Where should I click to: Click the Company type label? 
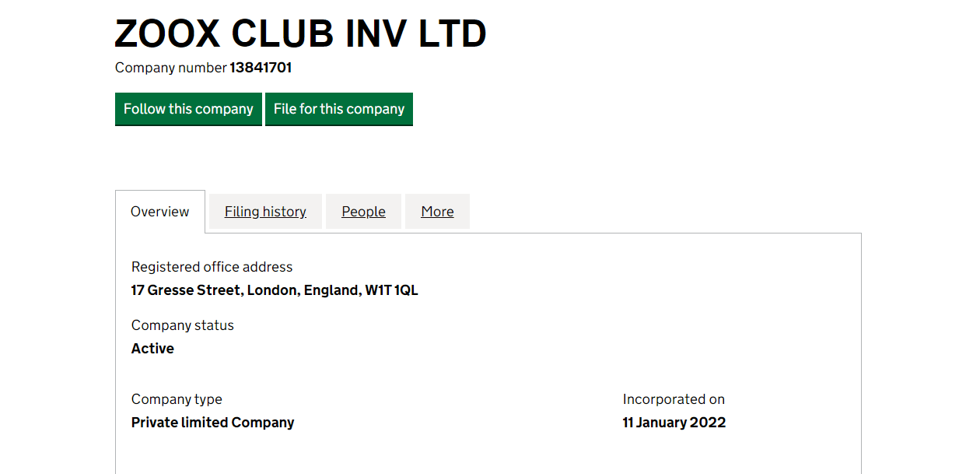click(x=177, y=399)
